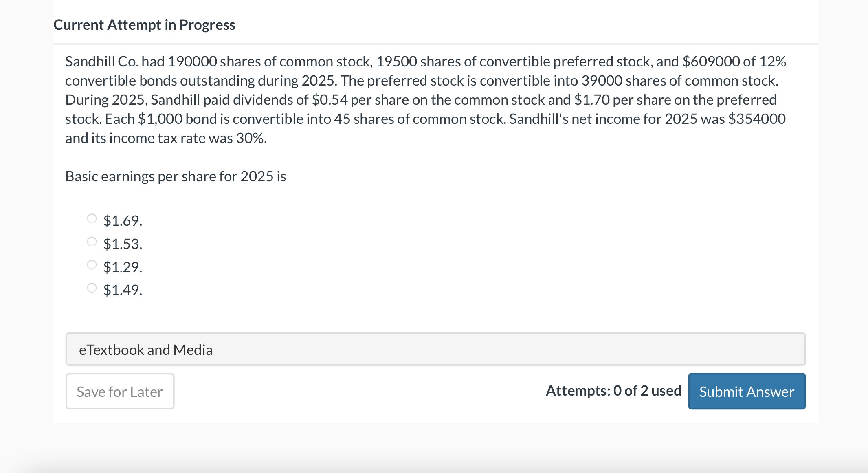Click the Save for Later button
This screenshot has height=473, width=868.
click(119, 391)
